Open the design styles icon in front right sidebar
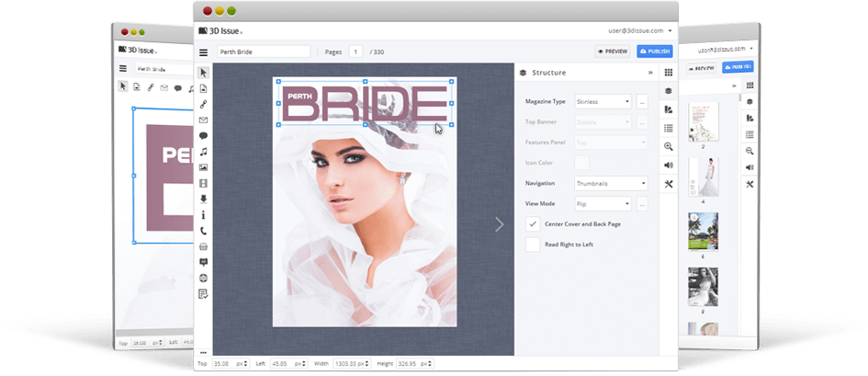868x376 pixels. click(x=668, y=109)
